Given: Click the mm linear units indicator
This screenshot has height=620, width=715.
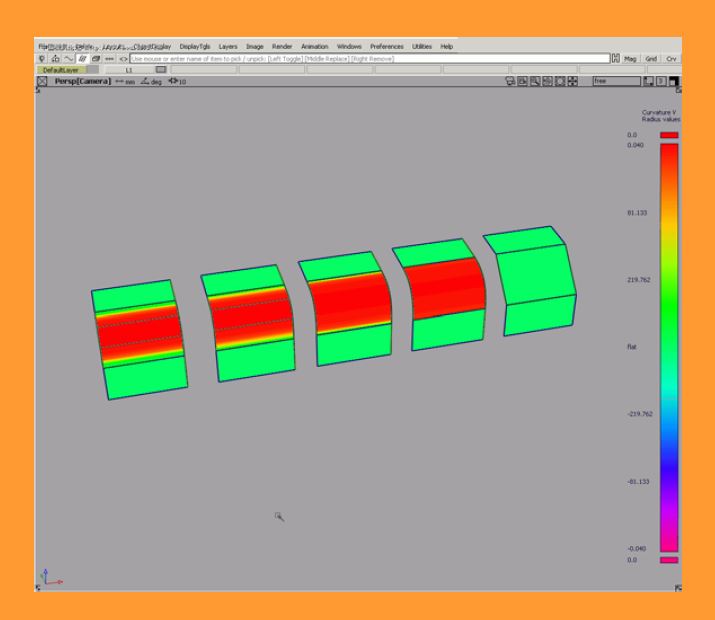Looking at the screenshot, I should tap(125, 82).
